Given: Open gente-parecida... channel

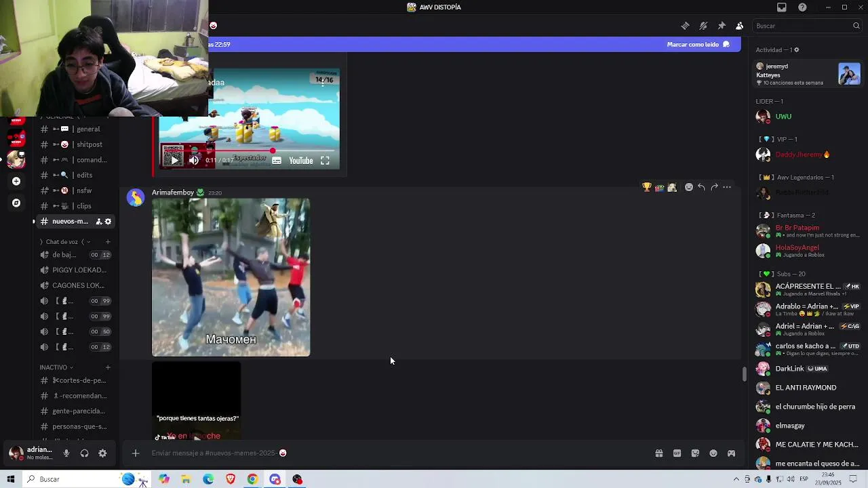Looking at the screenshot, I should [x=76, y=411].
